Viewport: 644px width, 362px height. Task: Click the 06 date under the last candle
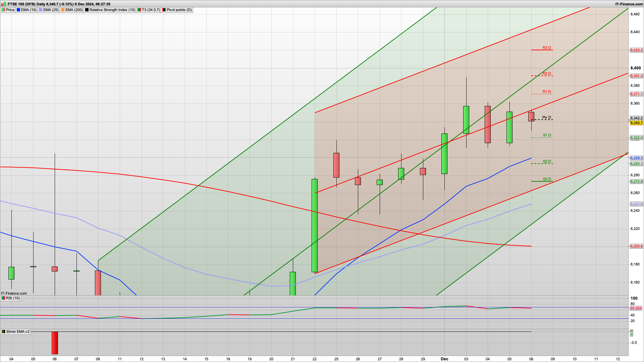531,359
